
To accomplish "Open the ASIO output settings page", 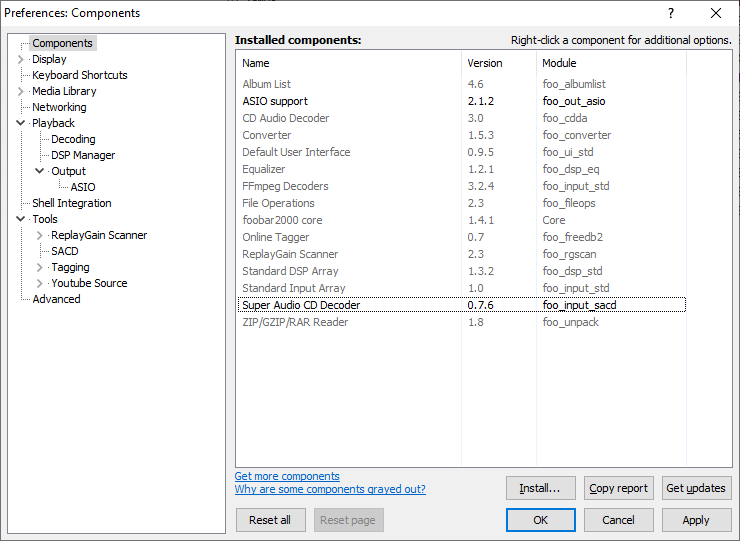I will 83,187.
